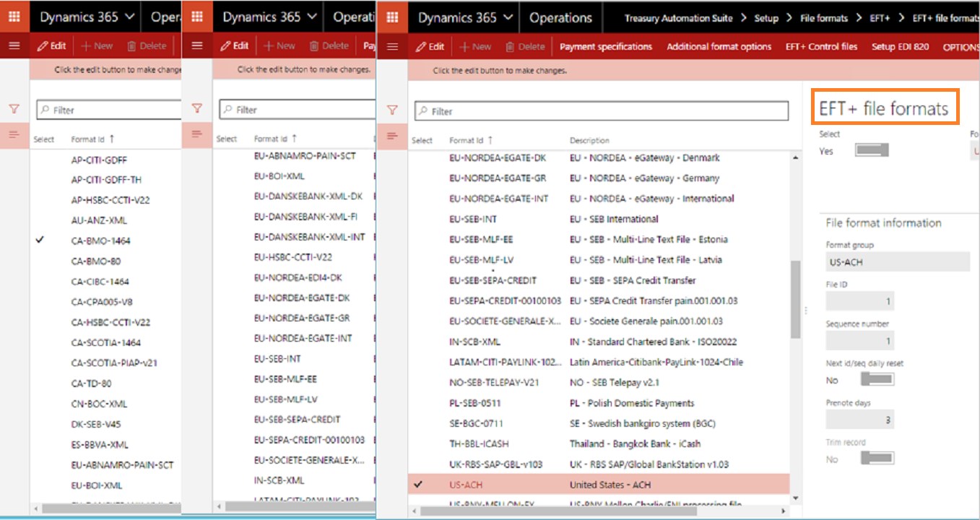Open app launcher waffle in middle window
The image size is (980, 520).
[197, 17]
